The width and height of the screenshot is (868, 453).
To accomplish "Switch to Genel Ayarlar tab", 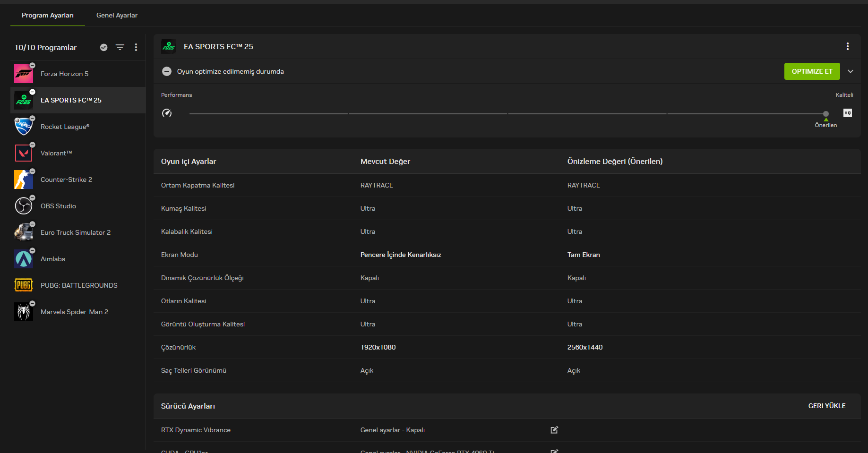I will click(x=117, y=15).
